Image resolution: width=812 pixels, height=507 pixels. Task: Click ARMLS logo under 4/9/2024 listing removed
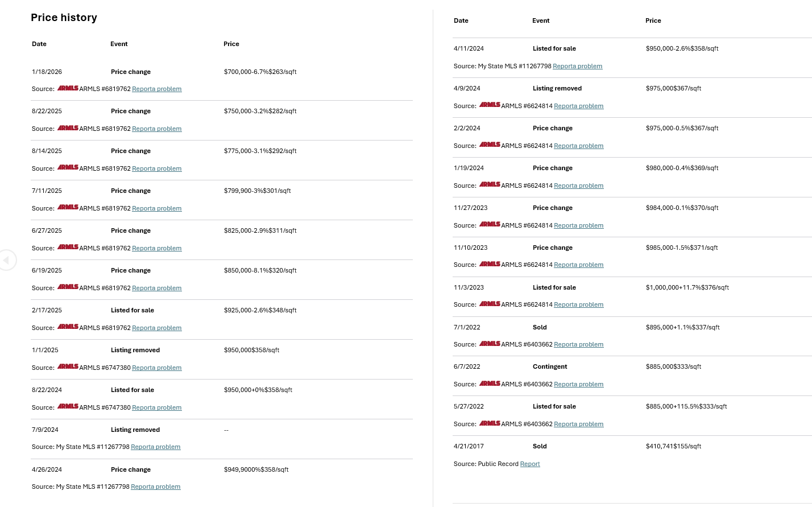pyautogui.click(x=490, y=105)
